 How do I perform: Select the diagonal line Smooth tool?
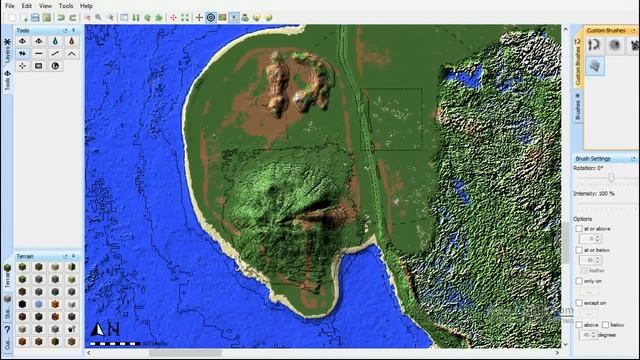pyautogui.click(x=55, y=53)
